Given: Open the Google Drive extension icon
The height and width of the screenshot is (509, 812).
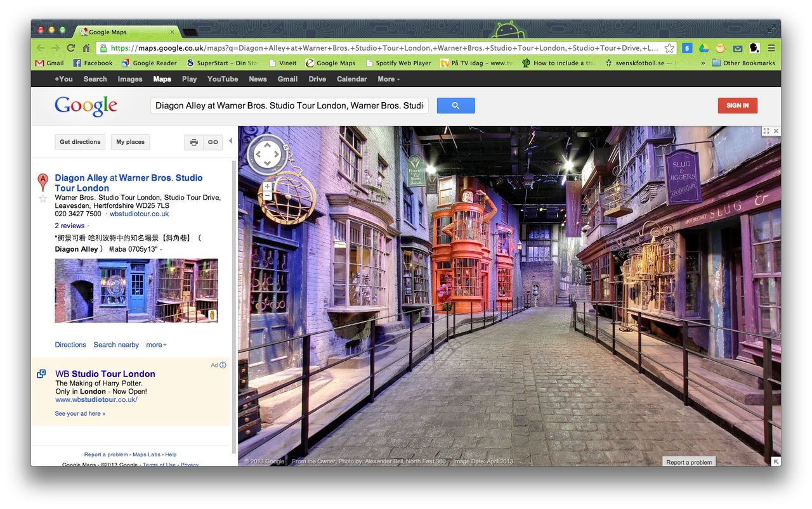Looking at the screenshot, I should point(704,48).
